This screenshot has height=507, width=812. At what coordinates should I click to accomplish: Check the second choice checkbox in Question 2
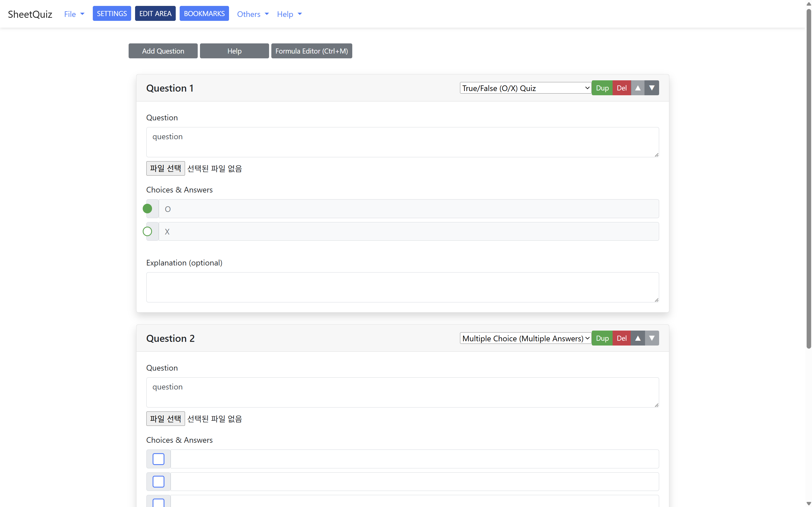[159, 482]
